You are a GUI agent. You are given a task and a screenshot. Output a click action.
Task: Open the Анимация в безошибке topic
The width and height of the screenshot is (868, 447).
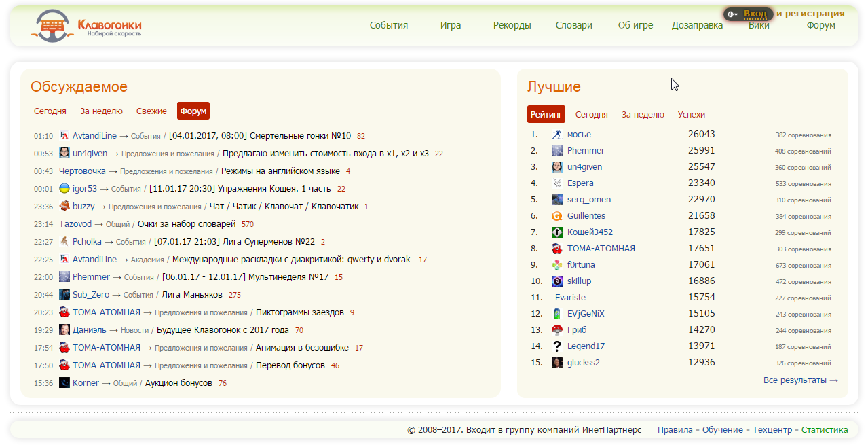302,348
